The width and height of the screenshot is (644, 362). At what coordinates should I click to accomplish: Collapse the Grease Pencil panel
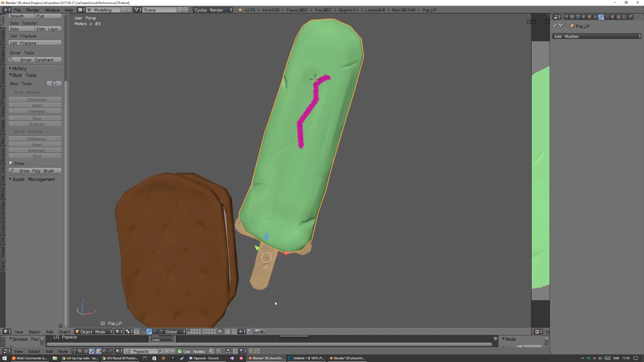pyautogui.click(x=24, y=339)
